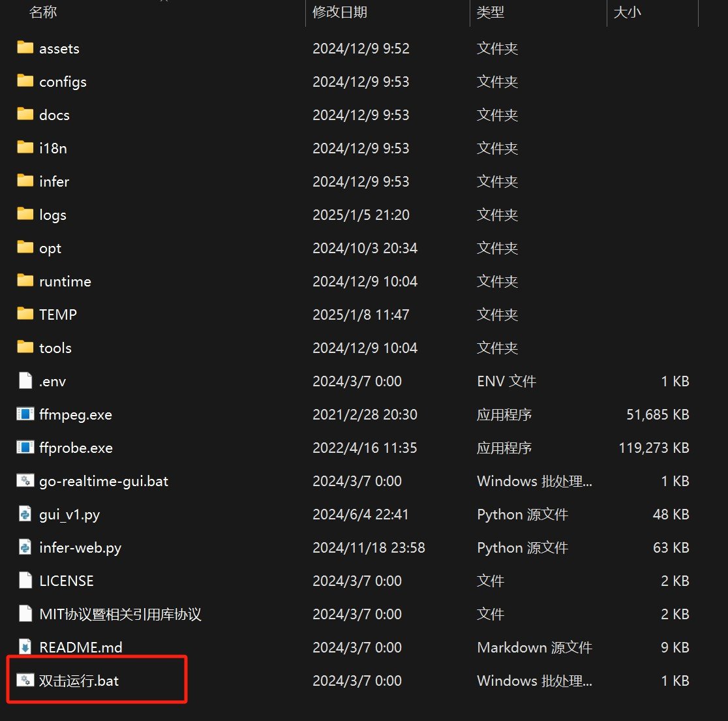Screen dimensions: 728x721
Task: Select the highlighted 双击运行.bat file
Action: [x=78, y=680]
